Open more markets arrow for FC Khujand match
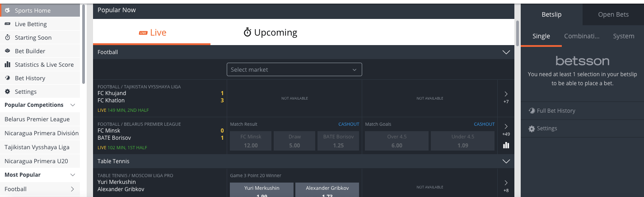This screenshot has width=644, height=197. coord(506,94)
